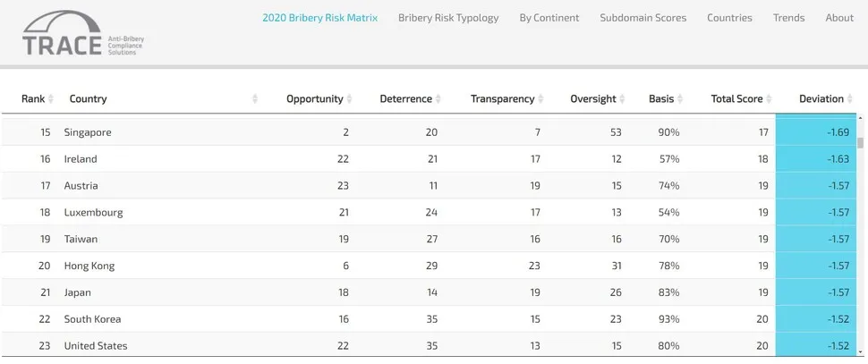Click Hong Kong's blue Deviation cell
This screenshot has width=868, height=364.
(818, 266)
